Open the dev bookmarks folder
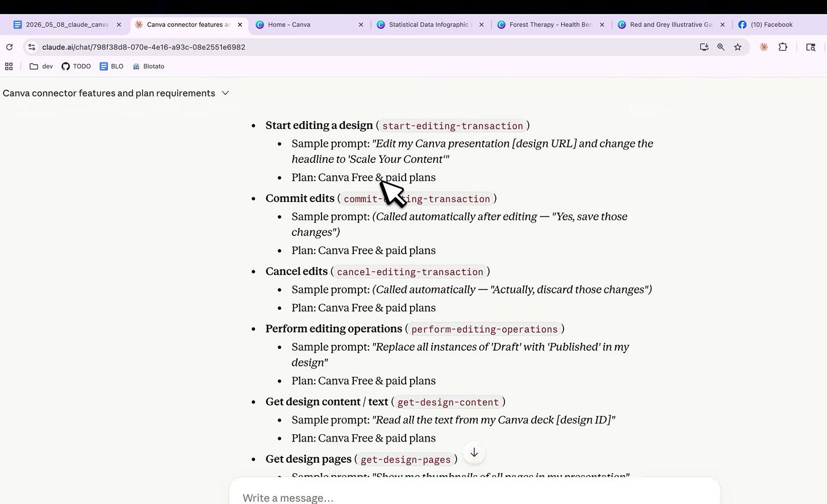This screenshot has width=827, height=504. [41, 66]
